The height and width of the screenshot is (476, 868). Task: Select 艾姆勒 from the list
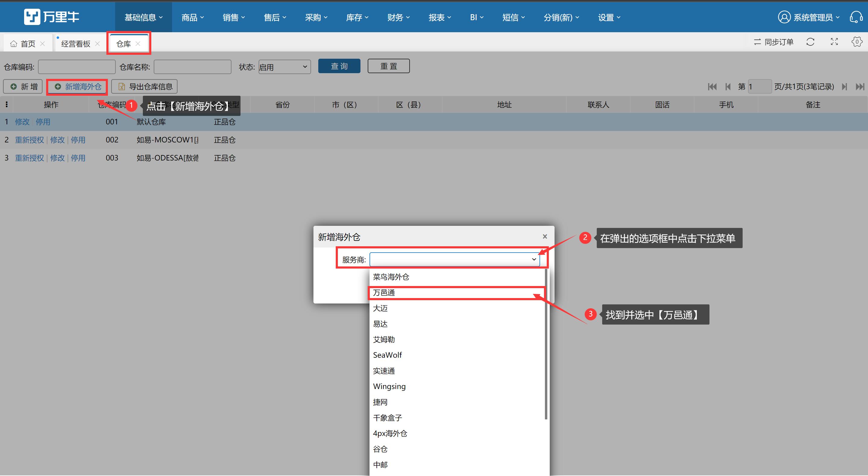click(457, 339)
